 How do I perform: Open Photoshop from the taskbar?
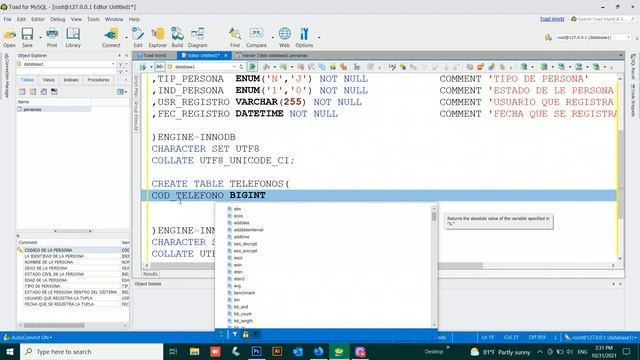tap(256, 351)
